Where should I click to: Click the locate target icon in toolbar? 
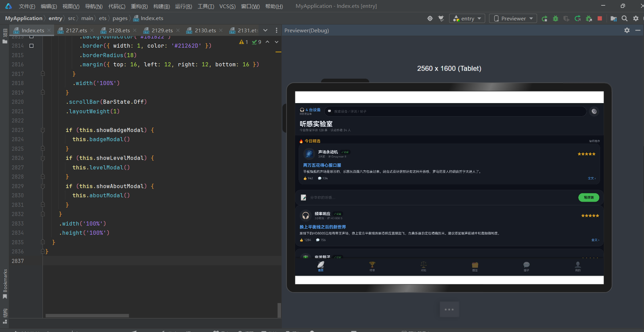tap(430, 18)
